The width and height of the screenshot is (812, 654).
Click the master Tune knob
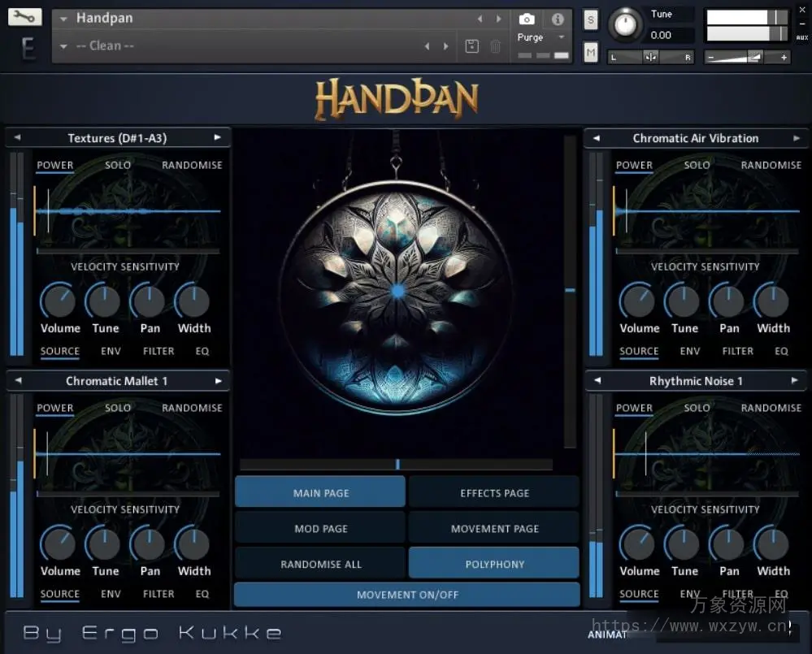625,24
